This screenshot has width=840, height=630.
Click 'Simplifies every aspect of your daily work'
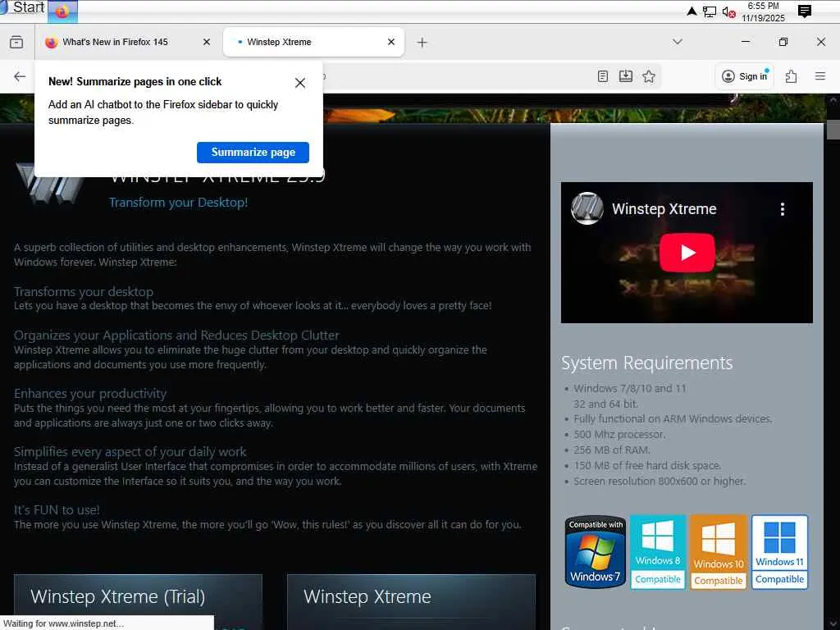[130, 452]
